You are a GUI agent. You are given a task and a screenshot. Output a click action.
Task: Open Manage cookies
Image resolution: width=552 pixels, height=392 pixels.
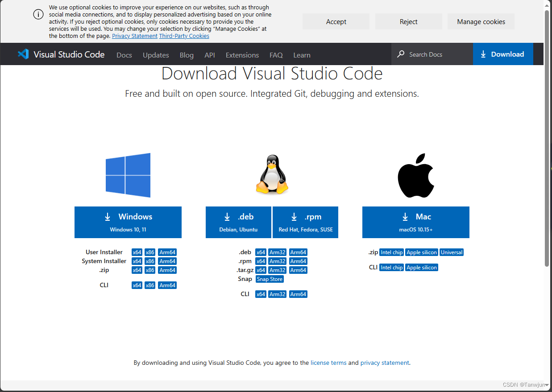pos(481,21)
